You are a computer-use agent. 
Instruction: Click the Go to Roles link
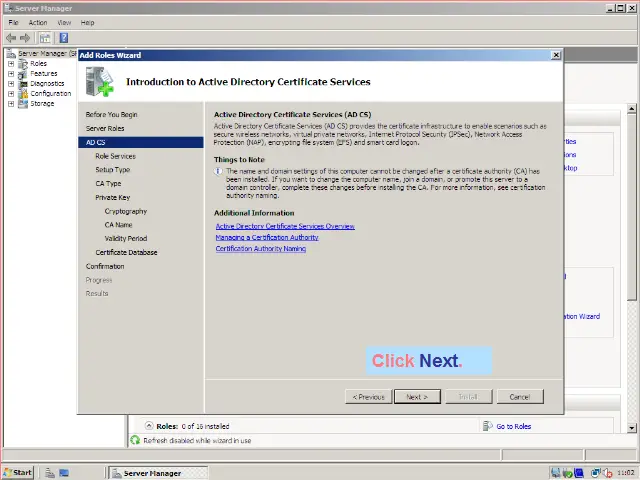(513, 426)
